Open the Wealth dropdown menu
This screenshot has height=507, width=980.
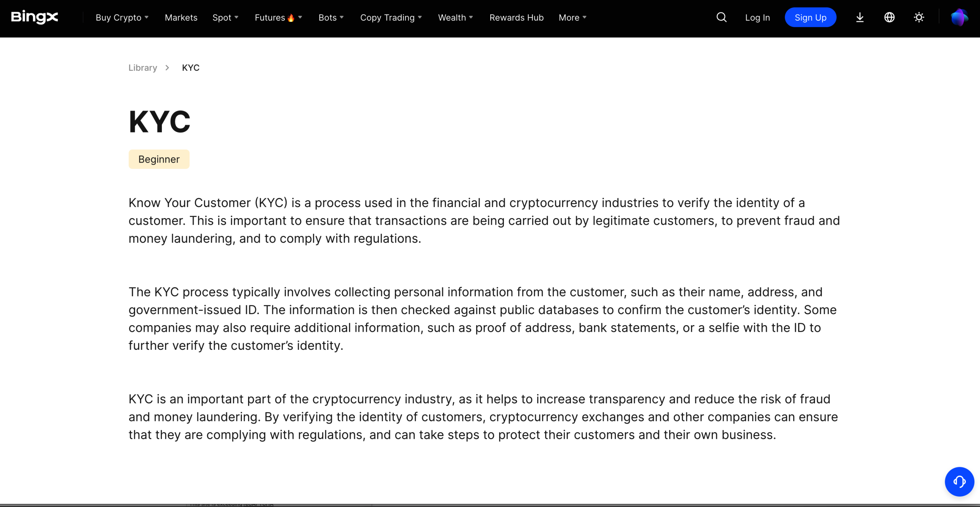[456, 18]
